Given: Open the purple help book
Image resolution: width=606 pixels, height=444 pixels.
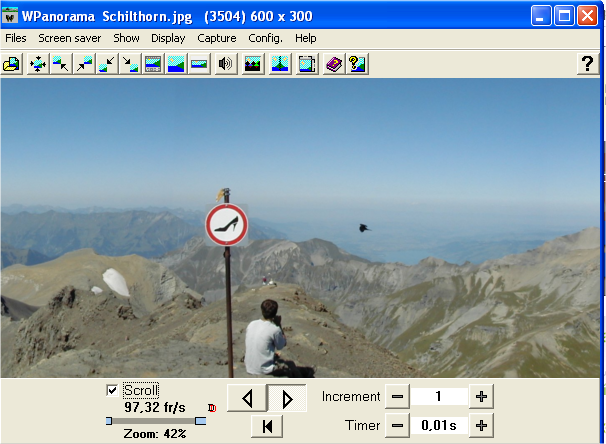Looking at the screenshot, I should pos(334,64).
